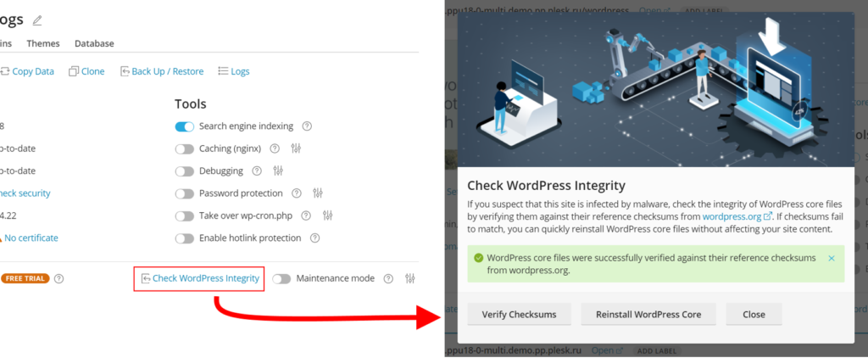Click the Back Up / Restore icon
The width and height of the screenshot is (868, 358).
point(125,71)
